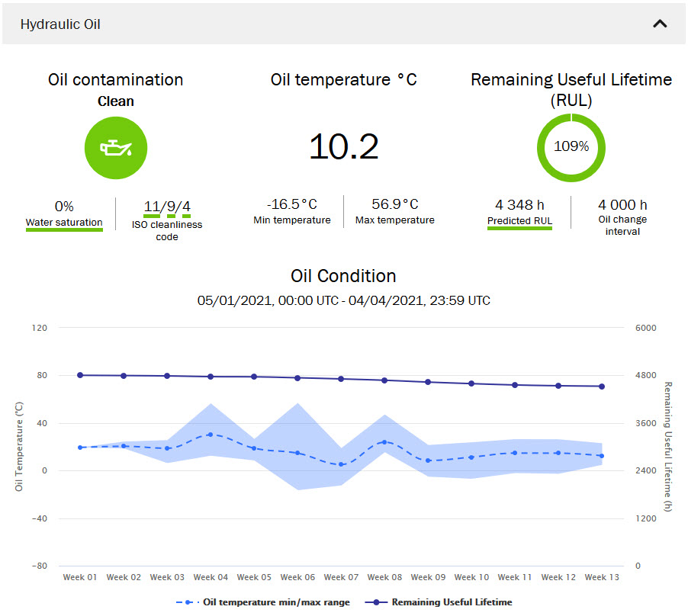The height and width of the screenshot is (616, 688).
Task: Click the Week 10 axis label
Action: pyautogui.click(x=471, y=577)
